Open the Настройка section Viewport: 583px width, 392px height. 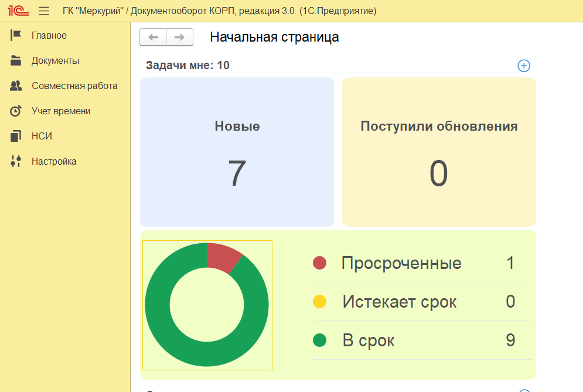[54, 162]
